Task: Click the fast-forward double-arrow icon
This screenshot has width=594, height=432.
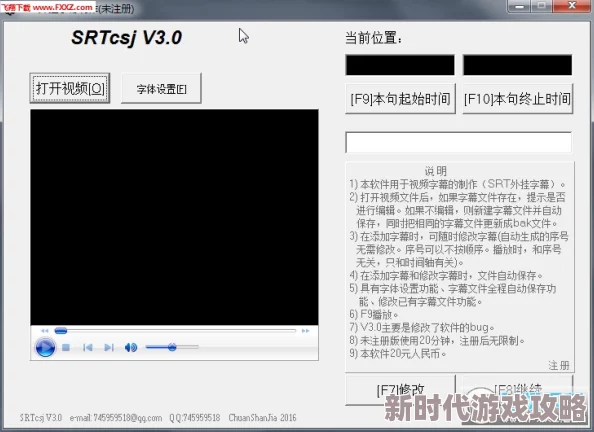Action: pos(305,331)
